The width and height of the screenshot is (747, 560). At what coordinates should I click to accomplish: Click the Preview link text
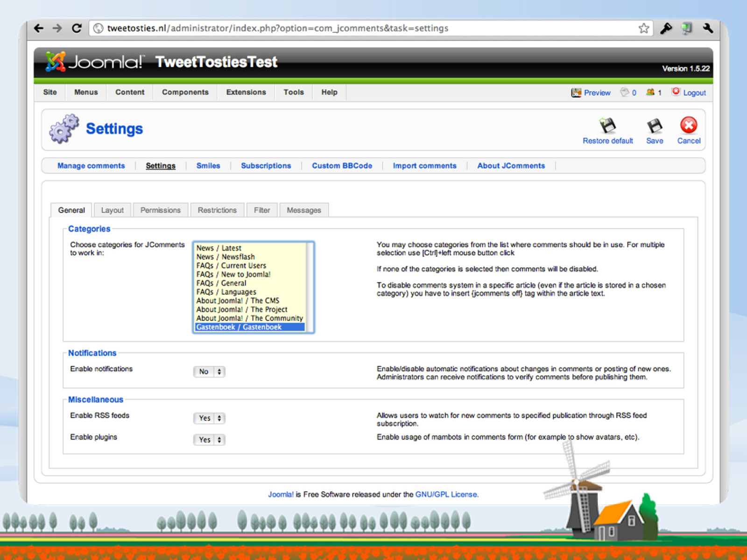click(x=597, y=93)
